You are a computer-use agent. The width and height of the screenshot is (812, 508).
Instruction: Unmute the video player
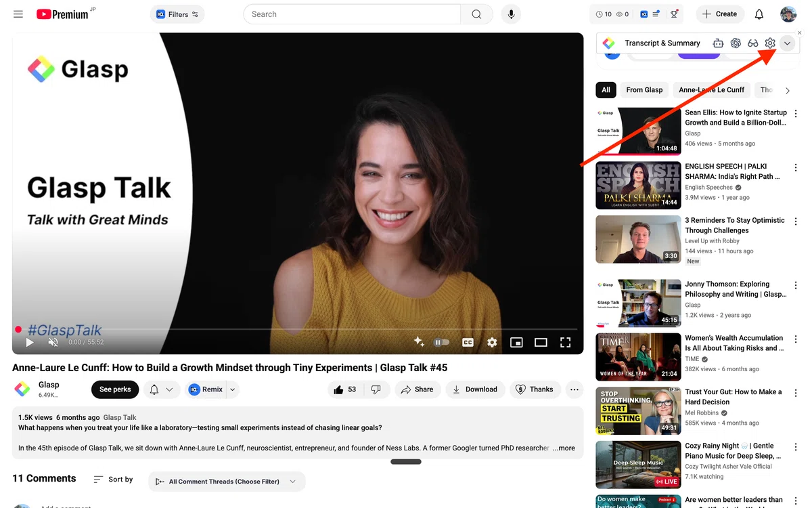pos(53,343)
